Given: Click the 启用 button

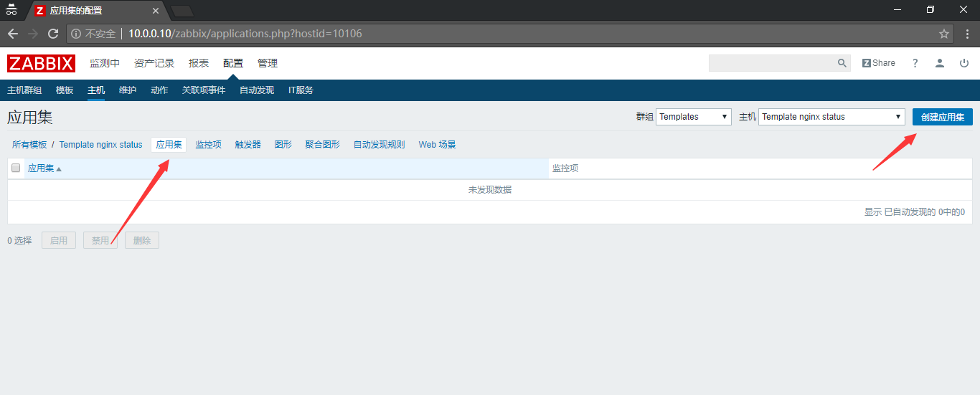Looking at the screenshot, I should tap(59, 241).
